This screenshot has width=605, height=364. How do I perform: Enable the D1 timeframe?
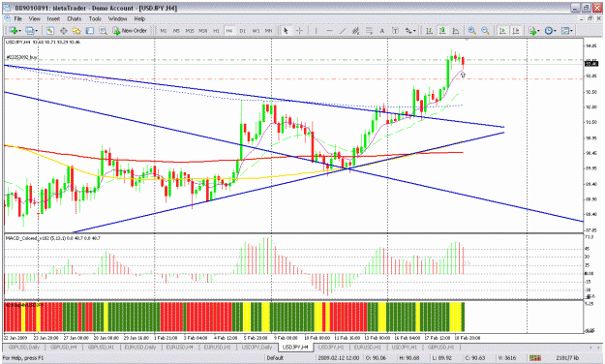(242, 30)
